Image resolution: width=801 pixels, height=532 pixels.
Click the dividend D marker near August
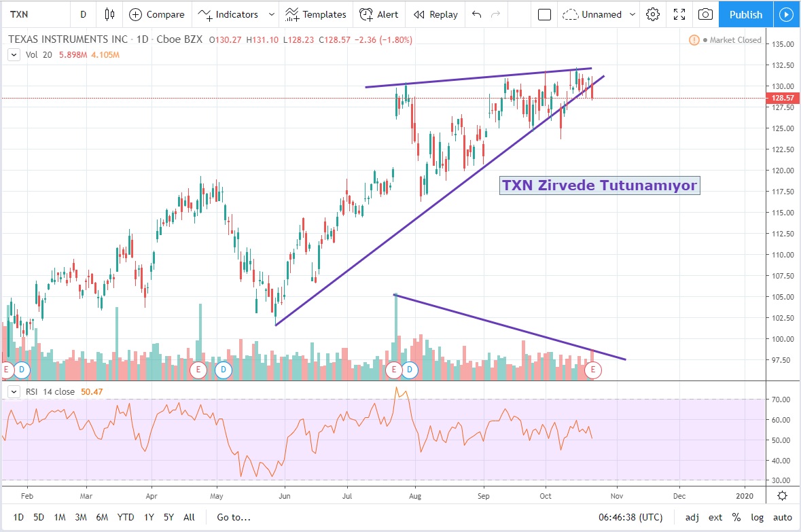pyautogui.click(x=410, y=370)
